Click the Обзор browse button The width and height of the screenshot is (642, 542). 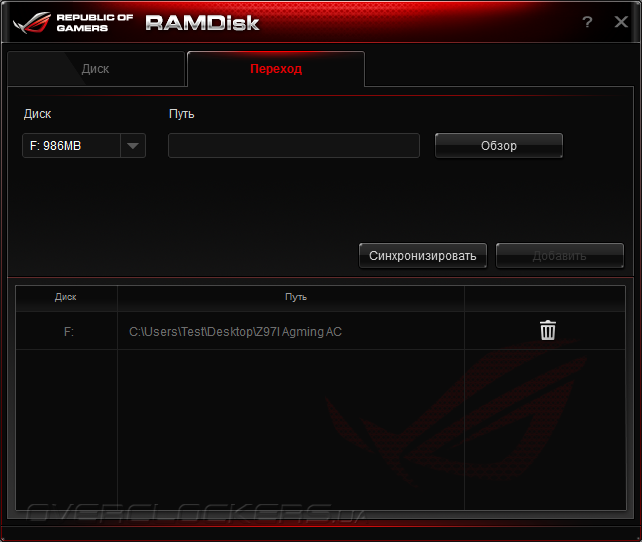[499, 146]
